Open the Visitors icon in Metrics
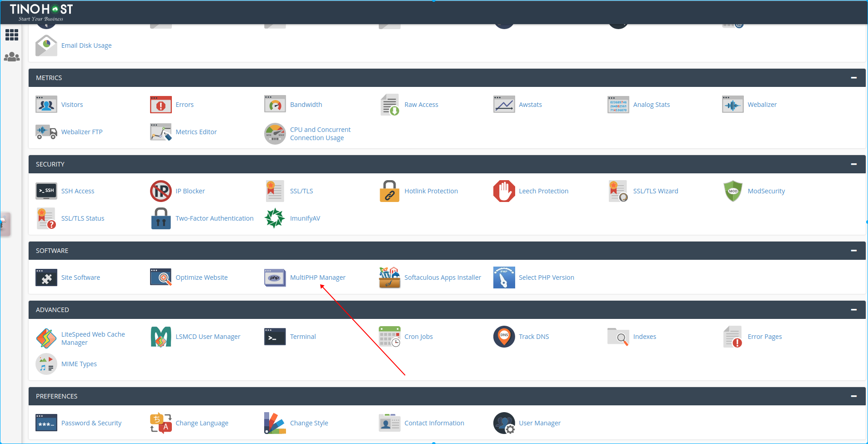The image size is (868, 444). [46, 105]
